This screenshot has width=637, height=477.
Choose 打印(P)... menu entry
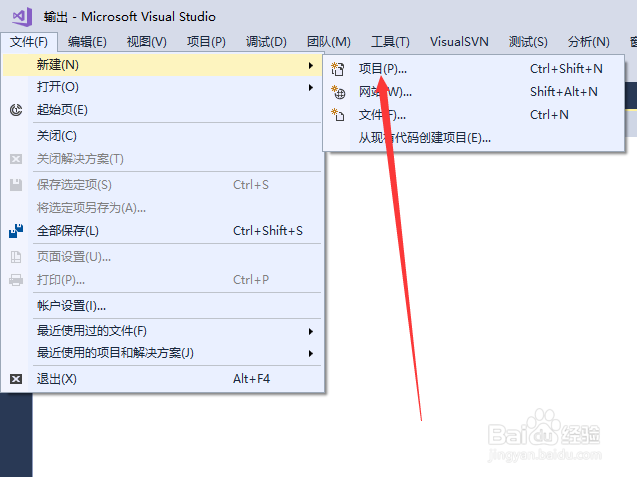click(163, 280)
